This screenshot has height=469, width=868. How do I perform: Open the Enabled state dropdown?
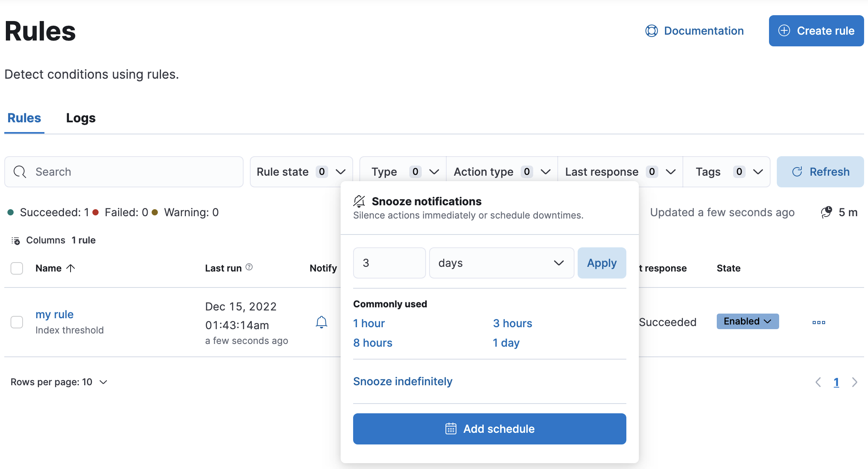[748, 321]
